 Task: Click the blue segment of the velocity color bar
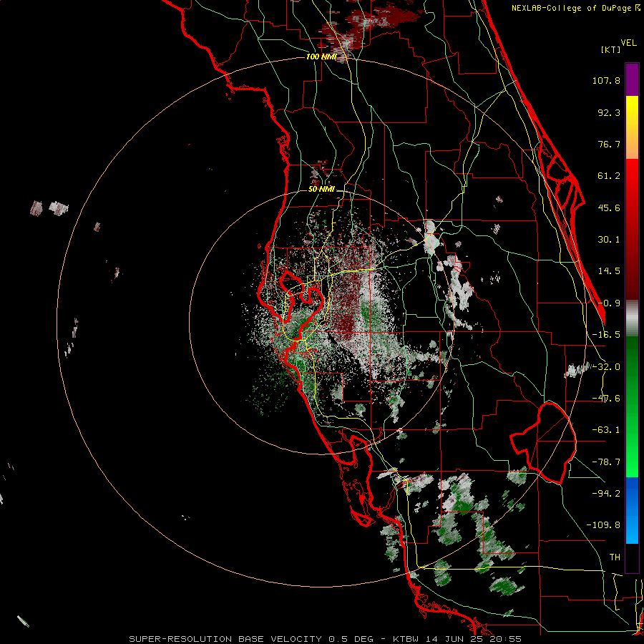pyautogui.click(x=632, y=510)
